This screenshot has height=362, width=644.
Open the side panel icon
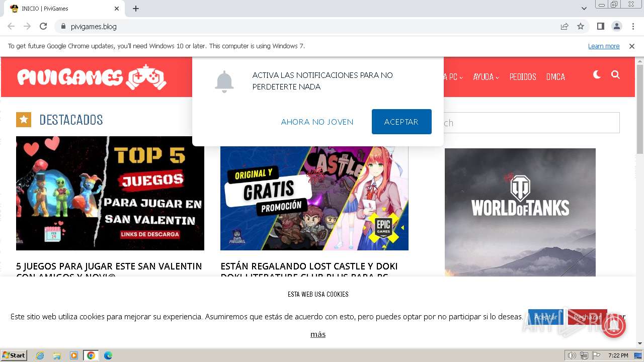600,26
